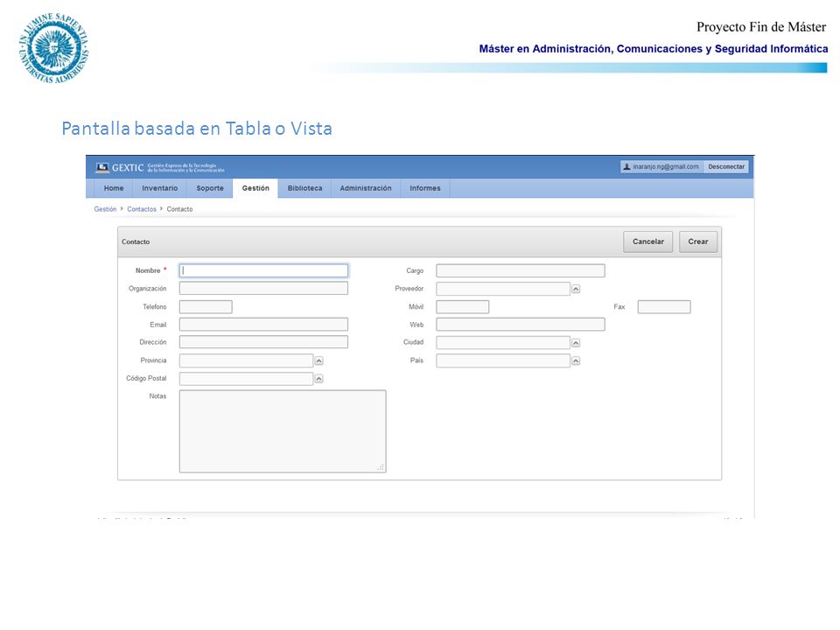Image resolution: width=840 pixels, height=630 pixels.
Task: Click the Cancelar button
Action: click(x=648, y=241)
